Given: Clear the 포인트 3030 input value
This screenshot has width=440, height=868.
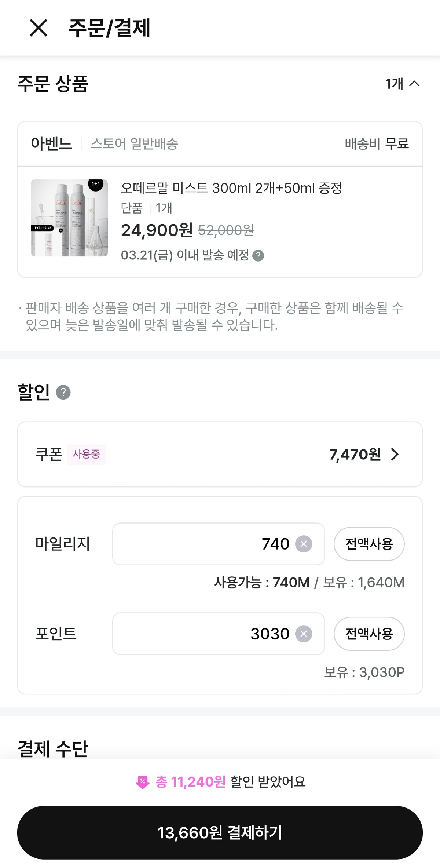Looking at the screenshot, I should click(304, 634).
